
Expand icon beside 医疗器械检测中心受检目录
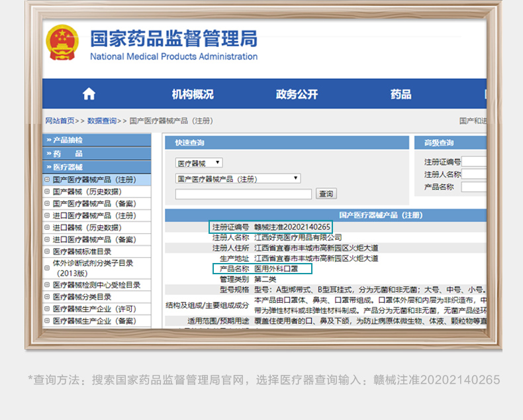[x=47, y=285]
